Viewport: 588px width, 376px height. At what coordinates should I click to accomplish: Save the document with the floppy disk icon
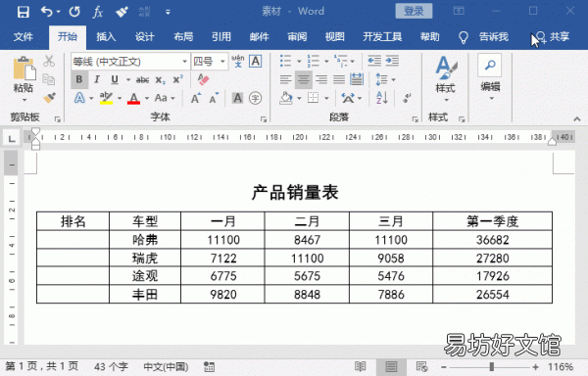coord(24,12)
